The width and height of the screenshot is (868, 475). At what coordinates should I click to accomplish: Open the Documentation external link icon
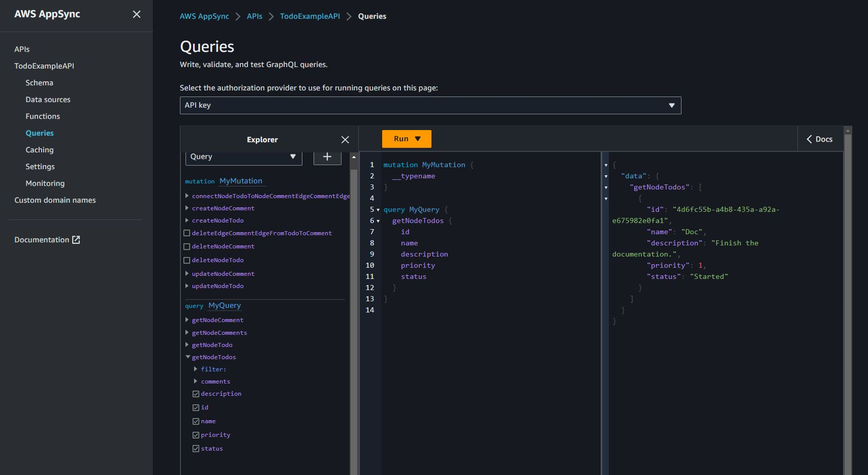[x=76, y=240]
